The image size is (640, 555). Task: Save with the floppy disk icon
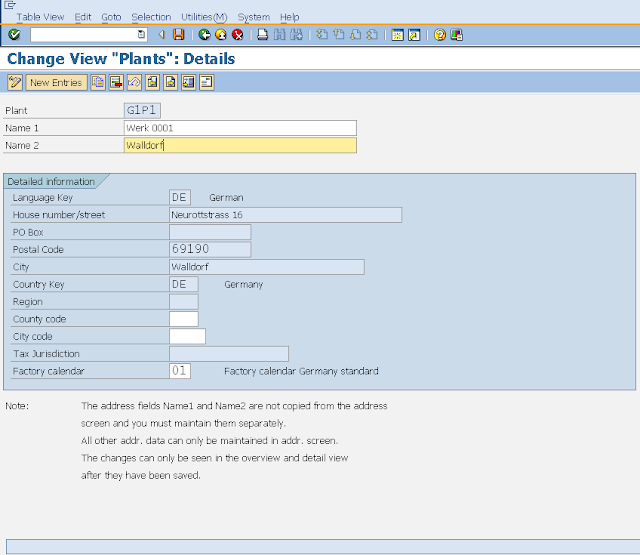click(179, 35)
